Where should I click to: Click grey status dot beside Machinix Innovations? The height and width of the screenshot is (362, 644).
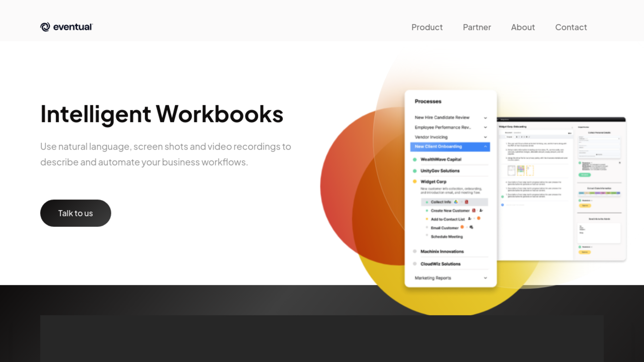point(415,251)
